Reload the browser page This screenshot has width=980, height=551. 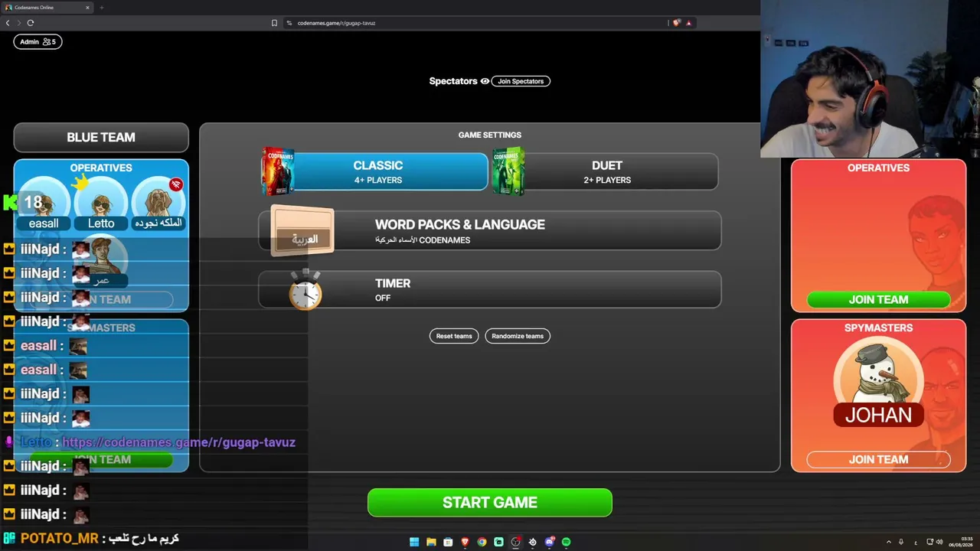pyautogui.click(x=31, y=23)
